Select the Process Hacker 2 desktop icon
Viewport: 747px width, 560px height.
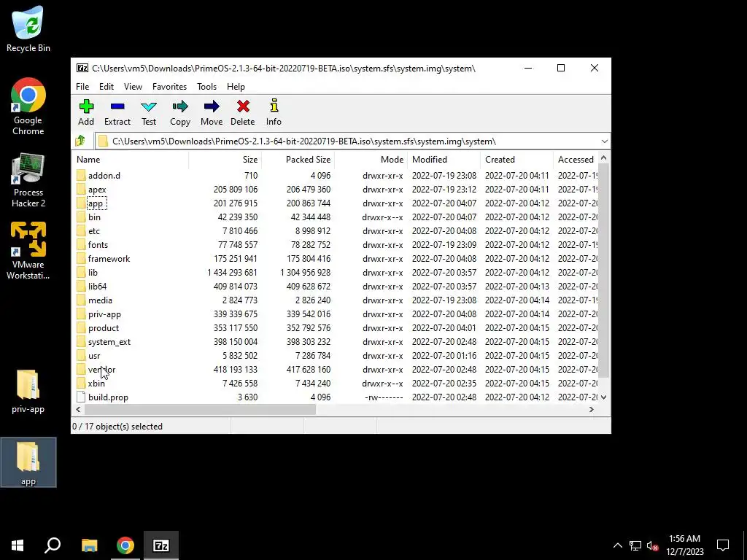coord(28,181)
